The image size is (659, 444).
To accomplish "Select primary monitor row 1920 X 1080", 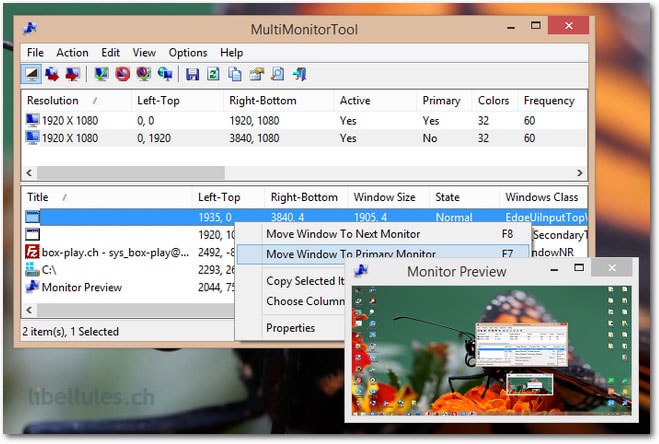I will [304, 121].
